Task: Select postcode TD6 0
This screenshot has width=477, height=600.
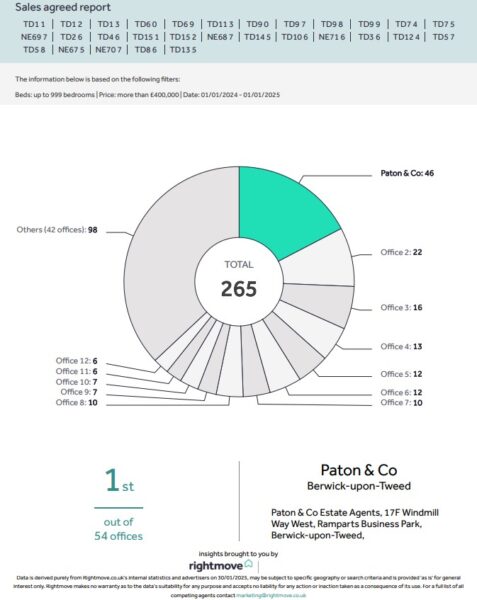Action: point(146,24)
